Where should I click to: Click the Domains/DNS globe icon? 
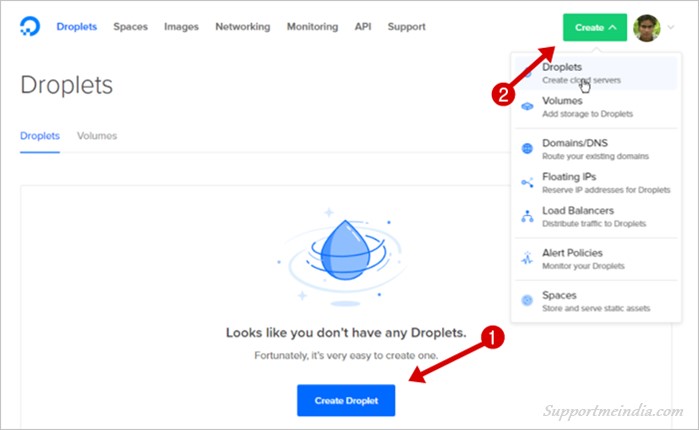point(527,149)
